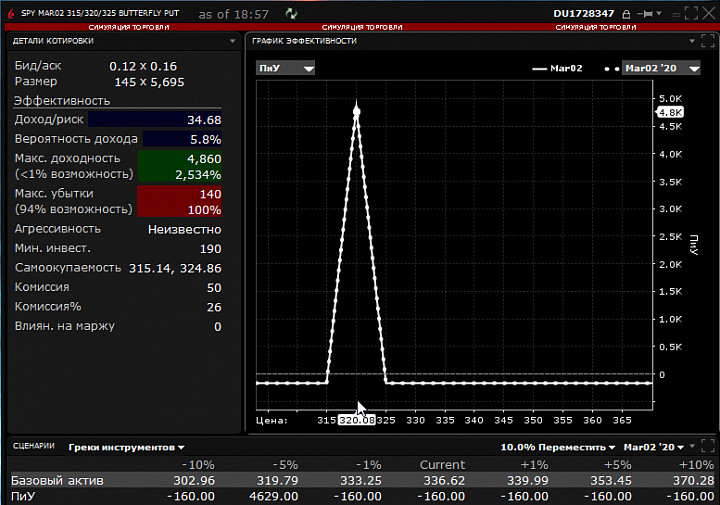720x505 pixels.
Task: Click the IB flame logo icon
Action: [x=11, y=14]
